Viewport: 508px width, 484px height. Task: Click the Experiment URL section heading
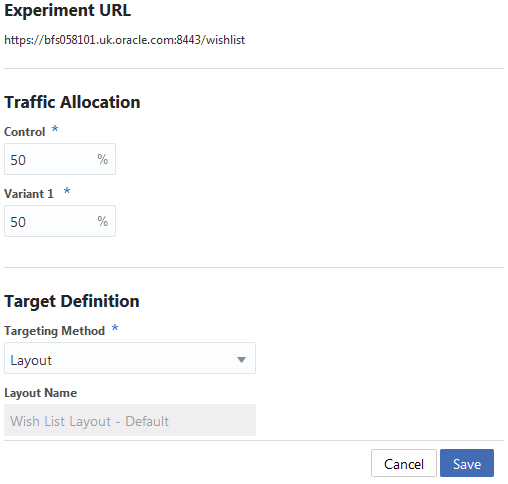[68, 10]
